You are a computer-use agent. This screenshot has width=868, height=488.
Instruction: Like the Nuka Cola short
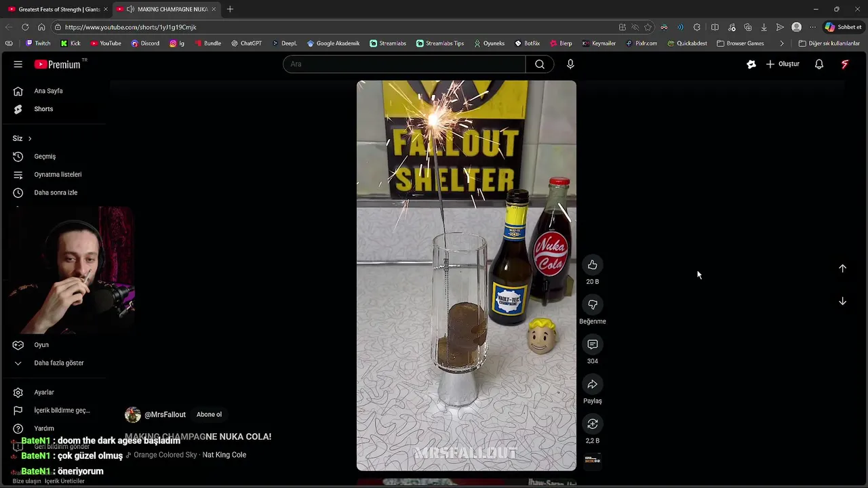tap(592, 265)
